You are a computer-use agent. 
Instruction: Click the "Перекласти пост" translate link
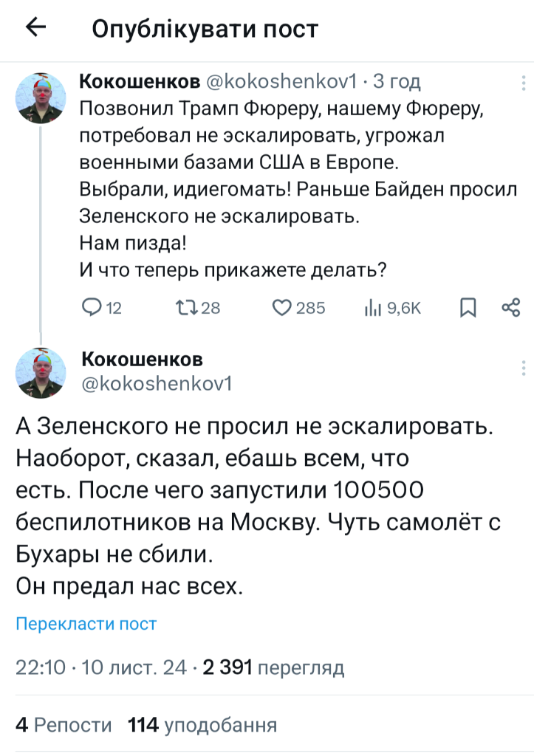click(x=86, y=624)
